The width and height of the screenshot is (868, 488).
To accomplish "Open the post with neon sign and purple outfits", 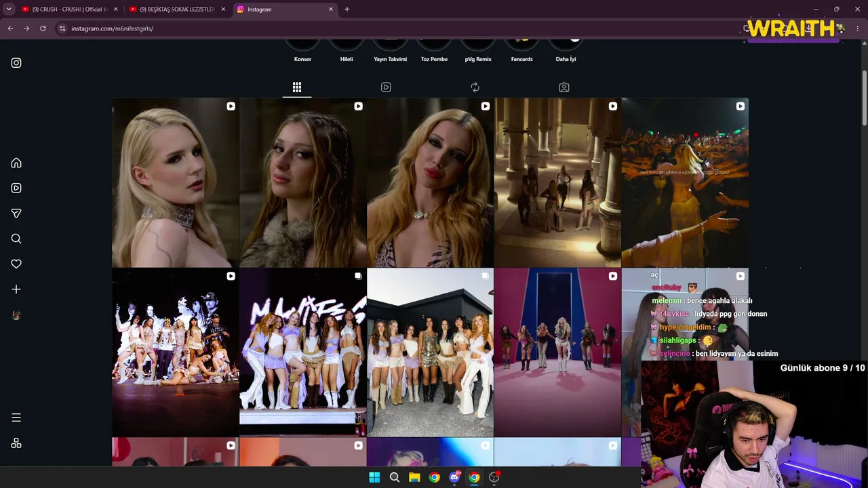I will point(302,352).
